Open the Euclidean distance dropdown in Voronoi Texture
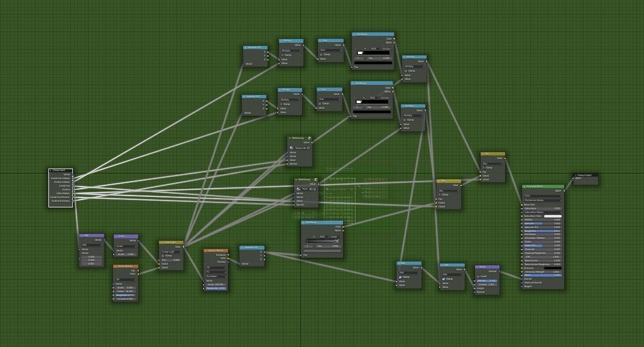 pyautogui.click(x=216, y=277)
